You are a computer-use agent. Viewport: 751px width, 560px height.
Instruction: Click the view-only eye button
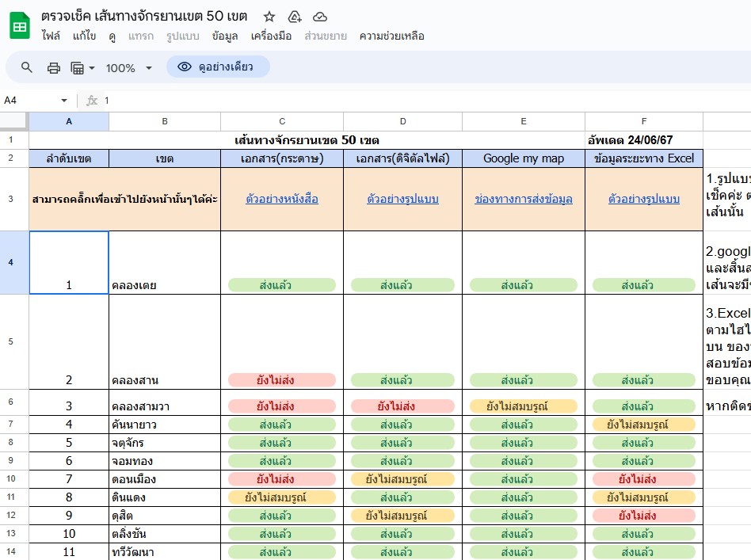pos(218,67)
